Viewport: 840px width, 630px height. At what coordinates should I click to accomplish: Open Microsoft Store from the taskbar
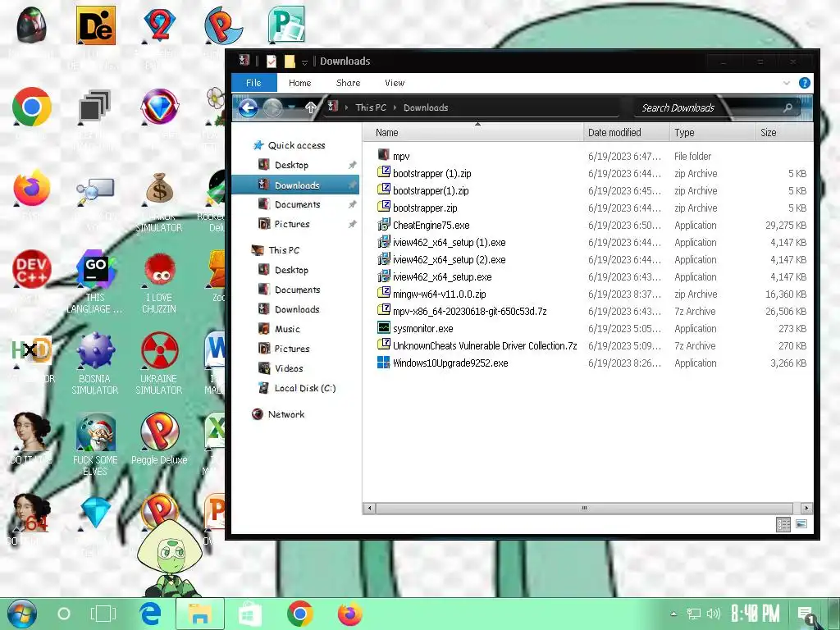(x=249, y=614)
